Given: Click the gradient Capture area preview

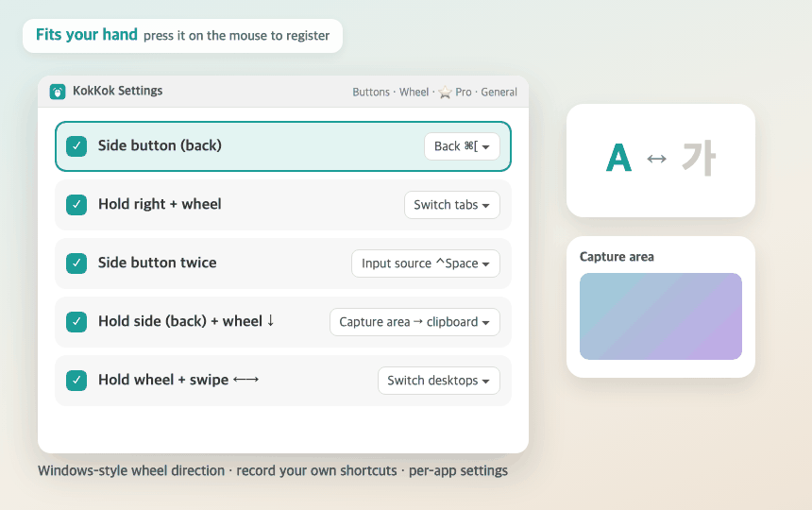Looking at the screenshot, I should click(x=661, y=316).
